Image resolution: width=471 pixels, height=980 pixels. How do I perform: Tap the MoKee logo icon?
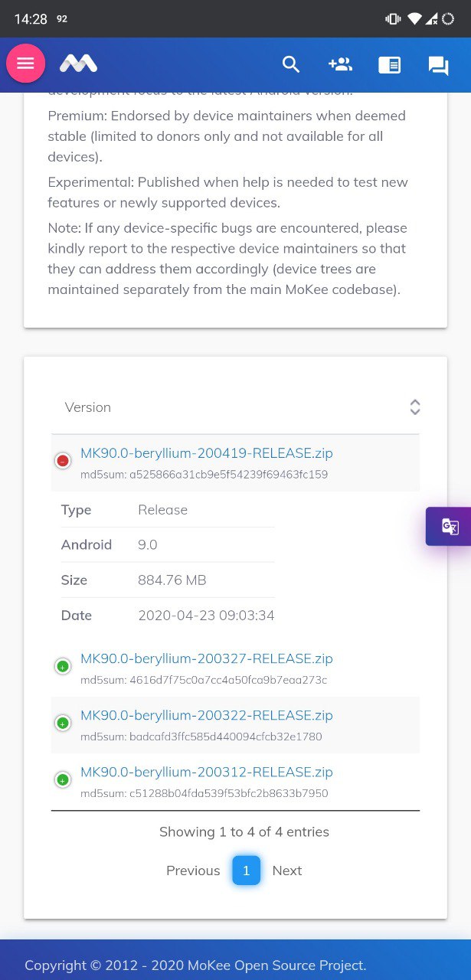tap(79, 64)
